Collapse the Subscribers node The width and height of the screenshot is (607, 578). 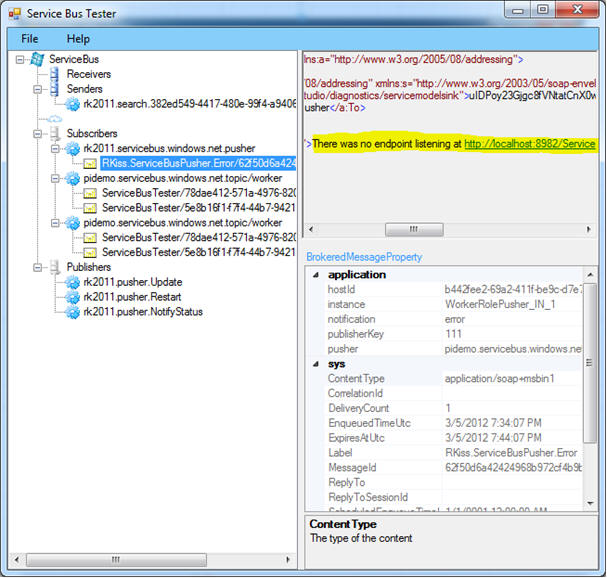click(x=38, y=134)
